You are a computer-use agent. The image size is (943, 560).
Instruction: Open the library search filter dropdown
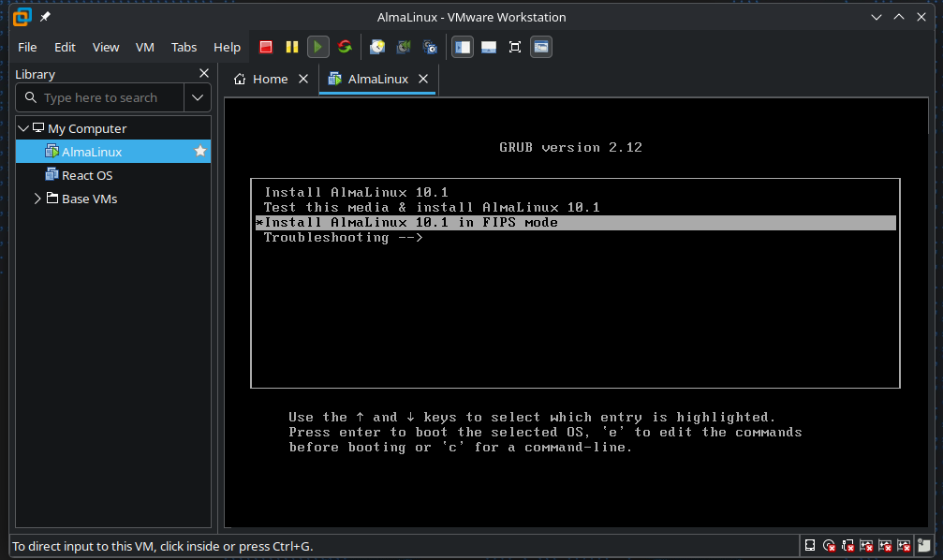(x=198, y=97)
